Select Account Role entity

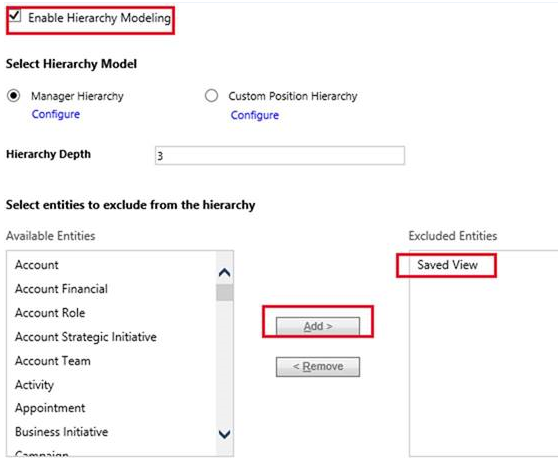(50, 313)
